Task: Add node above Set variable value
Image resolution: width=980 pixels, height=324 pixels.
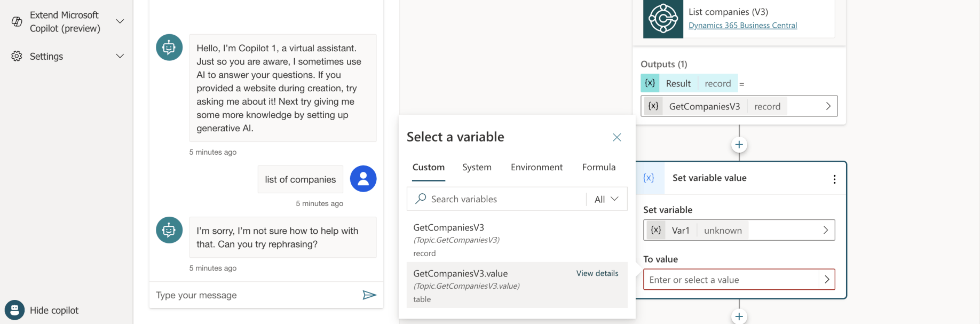Action: (739, 145)
